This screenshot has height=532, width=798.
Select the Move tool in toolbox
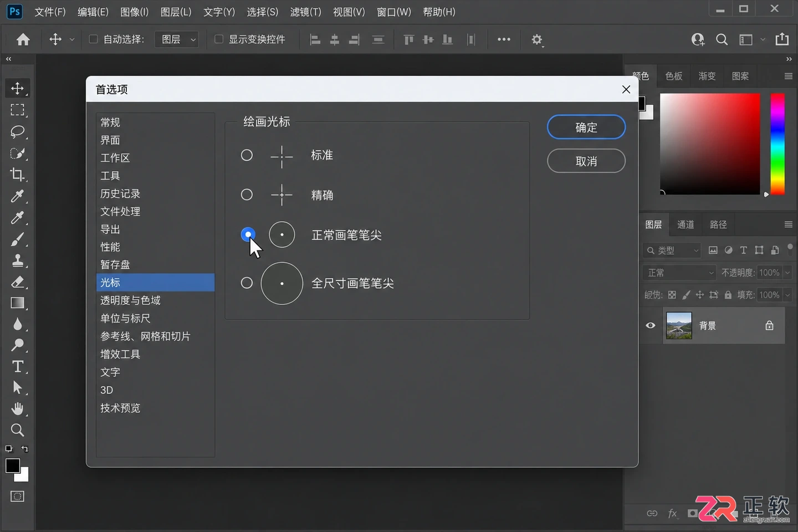[x=18, y=89]
